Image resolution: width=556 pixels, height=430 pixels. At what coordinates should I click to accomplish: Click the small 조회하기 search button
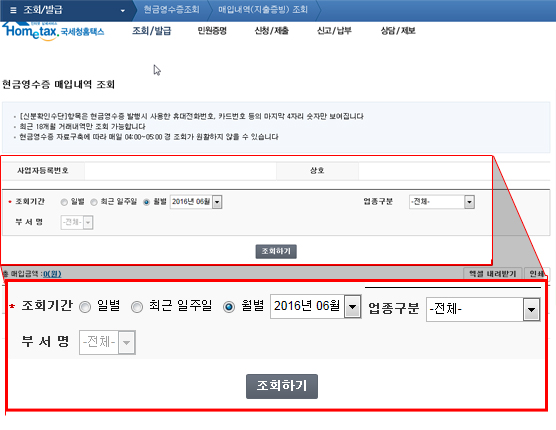pos(276,251)
